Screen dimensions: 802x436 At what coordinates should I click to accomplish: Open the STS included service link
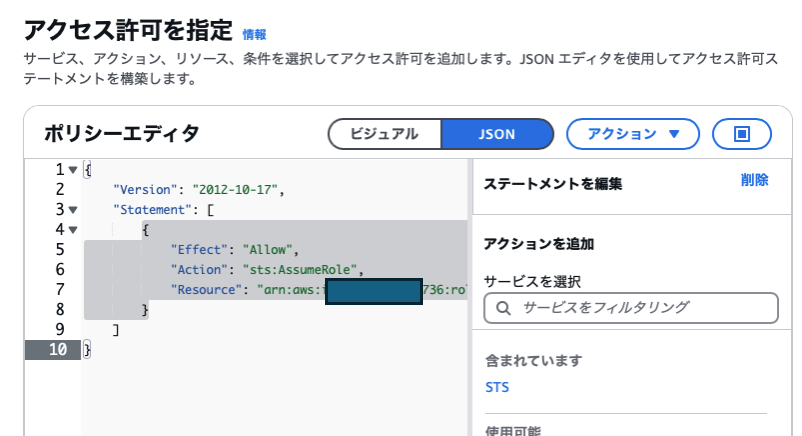(x=496, y=386)
